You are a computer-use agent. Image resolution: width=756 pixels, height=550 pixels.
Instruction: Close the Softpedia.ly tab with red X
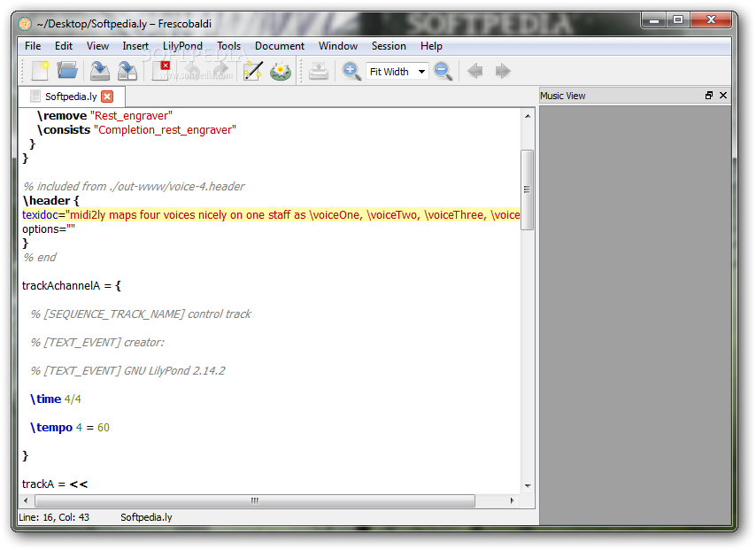click(x=107, y=97)
